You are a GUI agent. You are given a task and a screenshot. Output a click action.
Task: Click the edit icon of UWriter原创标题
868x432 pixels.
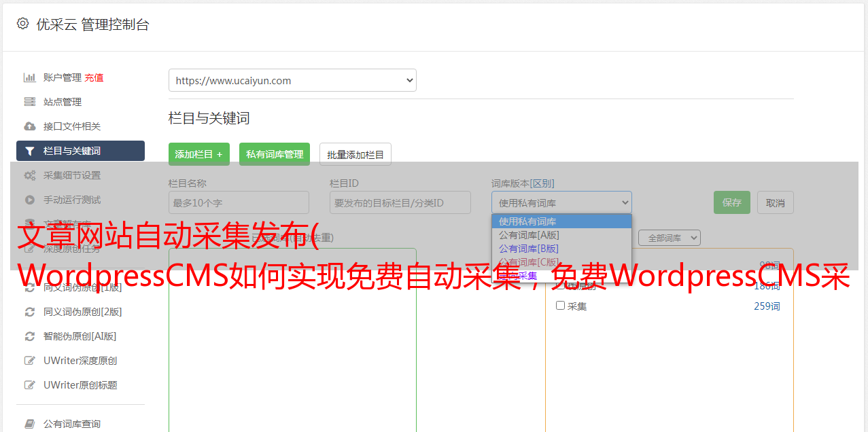[x=30, y=385]
